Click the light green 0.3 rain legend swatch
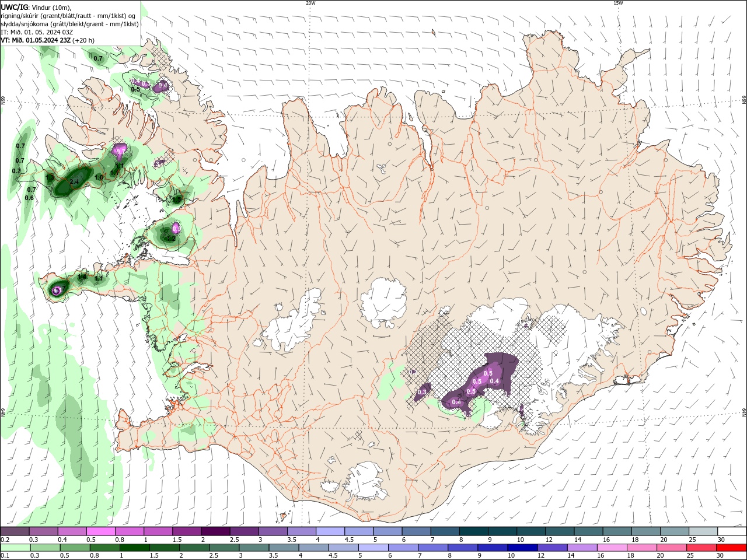The image size is (747, 560). (45, 548)
